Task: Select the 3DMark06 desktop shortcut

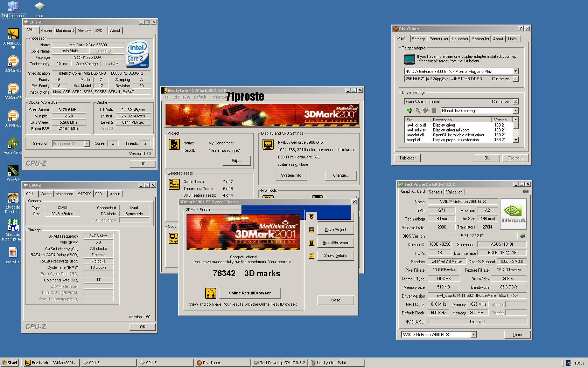Action: 13,119
